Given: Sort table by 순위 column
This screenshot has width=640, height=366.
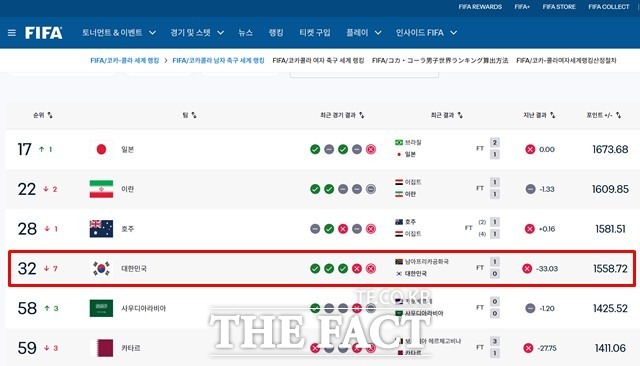Looking at the screenshot, I should click(43, 115).
